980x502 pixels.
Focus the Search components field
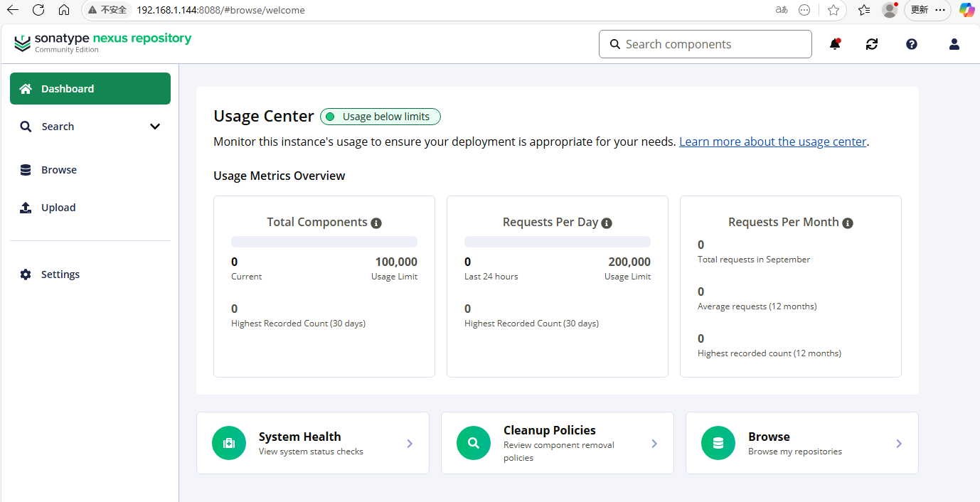tap(705, 44)
